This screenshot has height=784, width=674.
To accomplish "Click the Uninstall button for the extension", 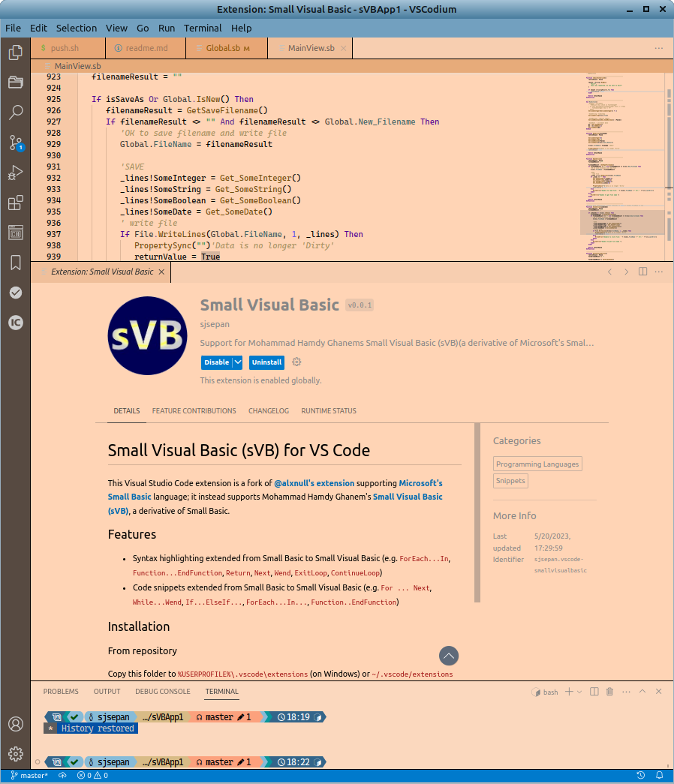I will 266,362.
